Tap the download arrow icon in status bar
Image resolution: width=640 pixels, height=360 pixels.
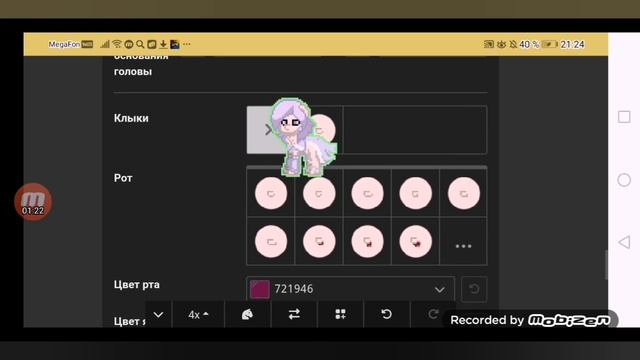(163, 44)
